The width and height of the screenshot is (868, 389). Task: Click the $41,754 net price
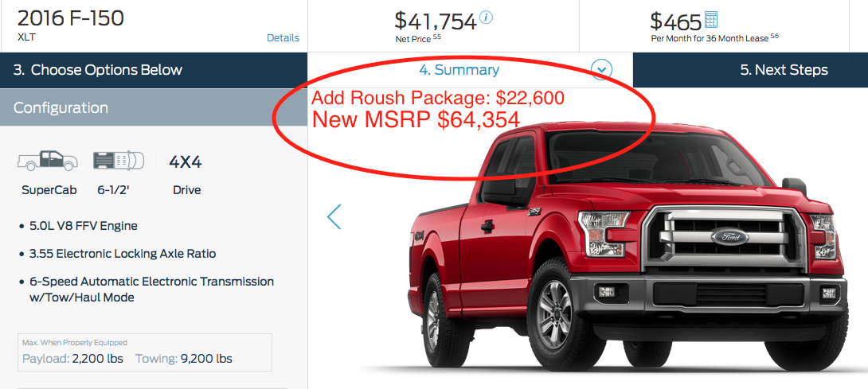(x=435, y=21)
